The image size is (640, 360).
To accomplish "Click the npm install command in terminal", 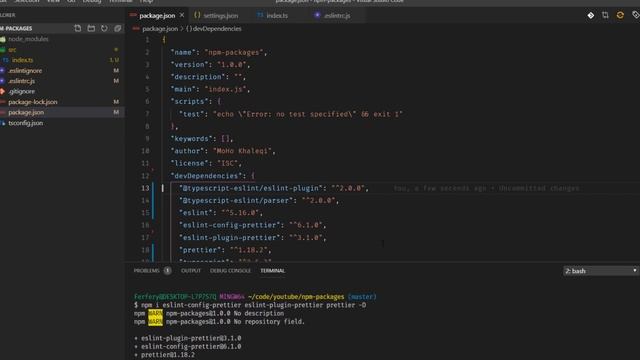I will (253, 305).
